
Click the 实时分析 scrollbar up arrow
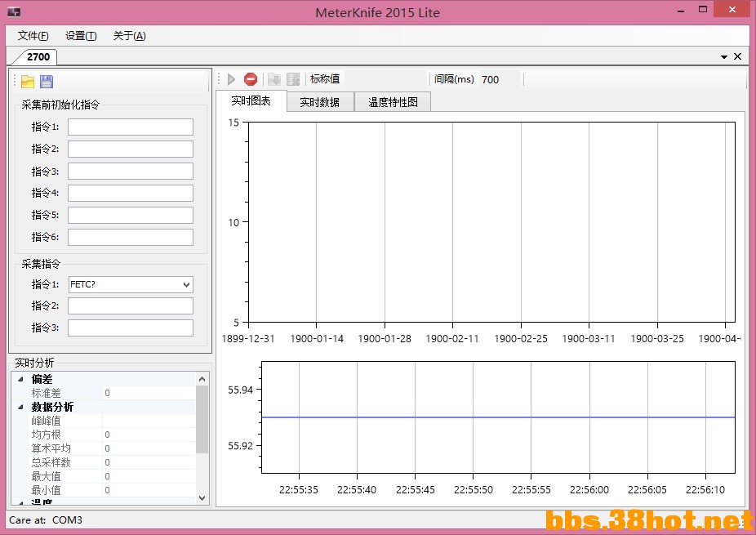pyautogui.click(x=202, y=379)
